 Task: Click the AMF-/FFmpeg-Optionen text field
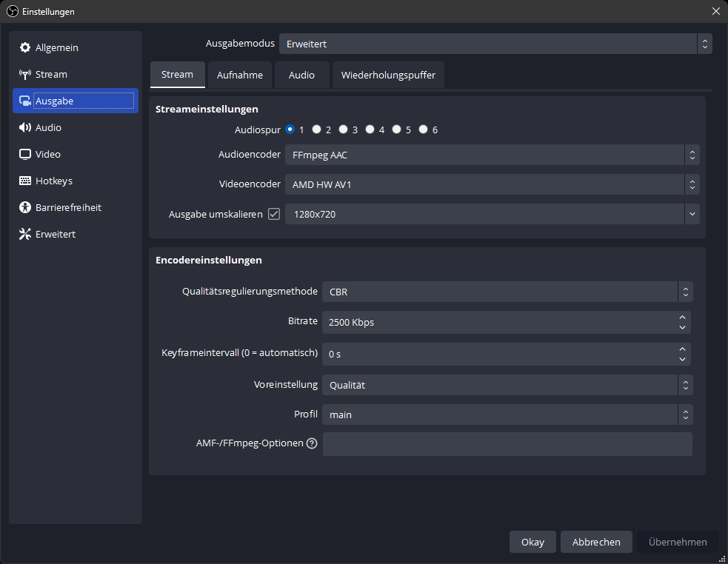[507, 444]
